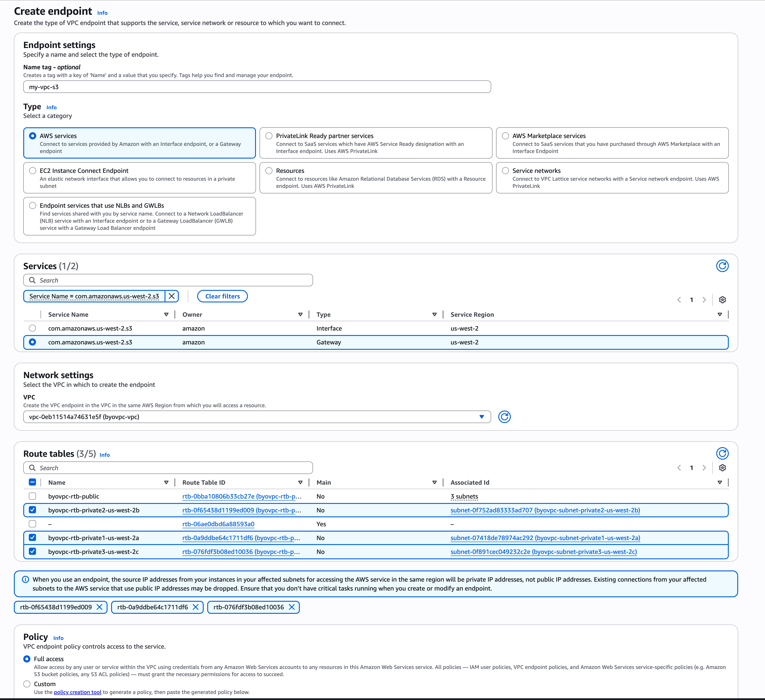The width and height of the screenshot is (765, 700).
Task: Check the byovpc-rtb-public route table
Action: [33, 496]
